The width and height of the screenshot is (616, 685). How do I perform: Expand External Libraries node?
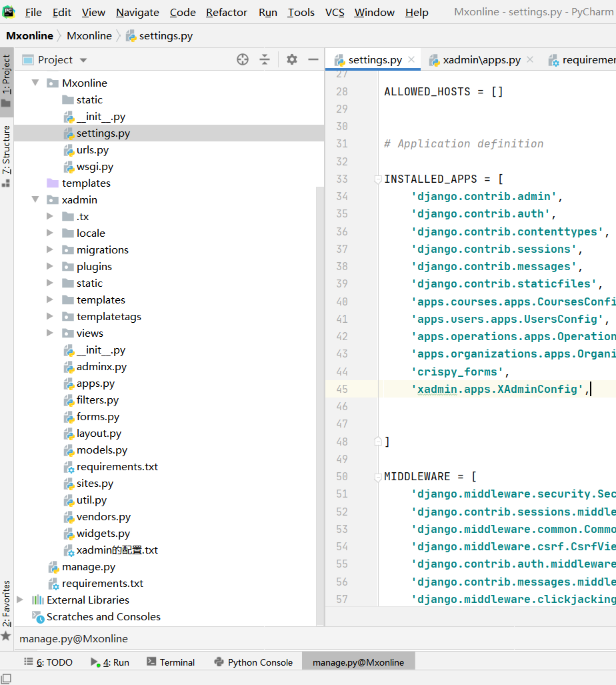[20, 600]
